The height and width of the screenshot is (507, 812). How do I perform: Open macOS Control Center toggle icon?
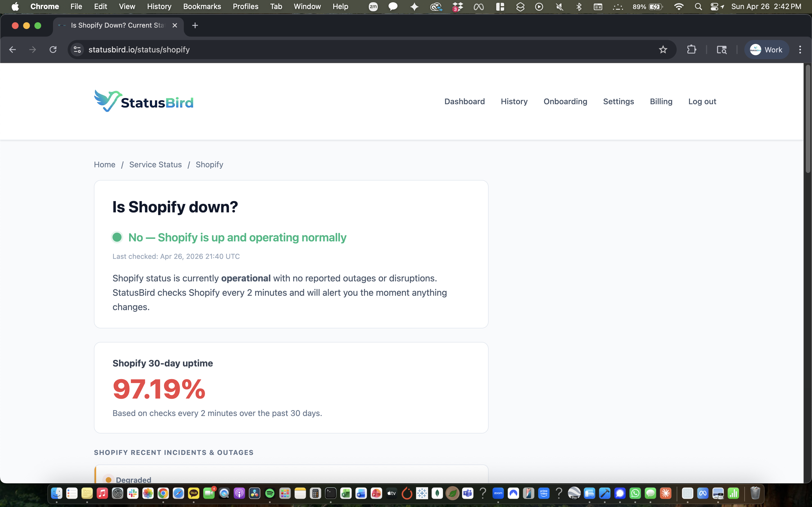tap(714, 7)
